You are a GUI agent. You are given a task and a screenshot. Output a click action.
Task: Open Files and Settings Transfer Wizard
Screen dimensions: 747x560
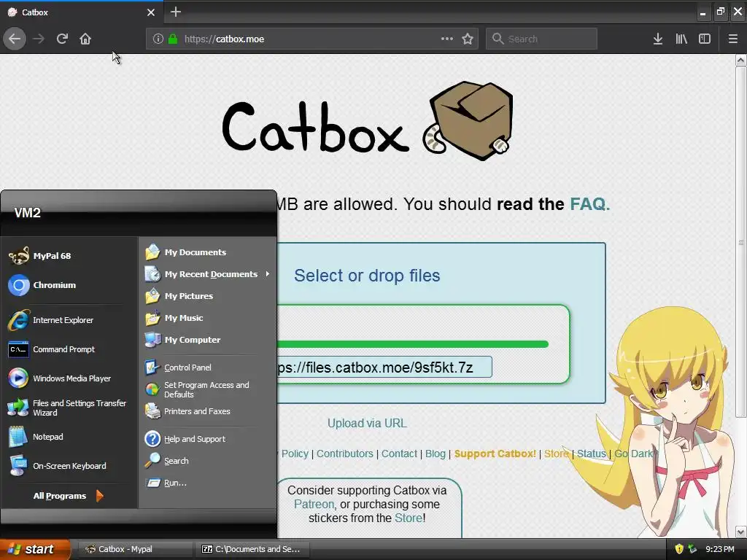coord(69,408)
